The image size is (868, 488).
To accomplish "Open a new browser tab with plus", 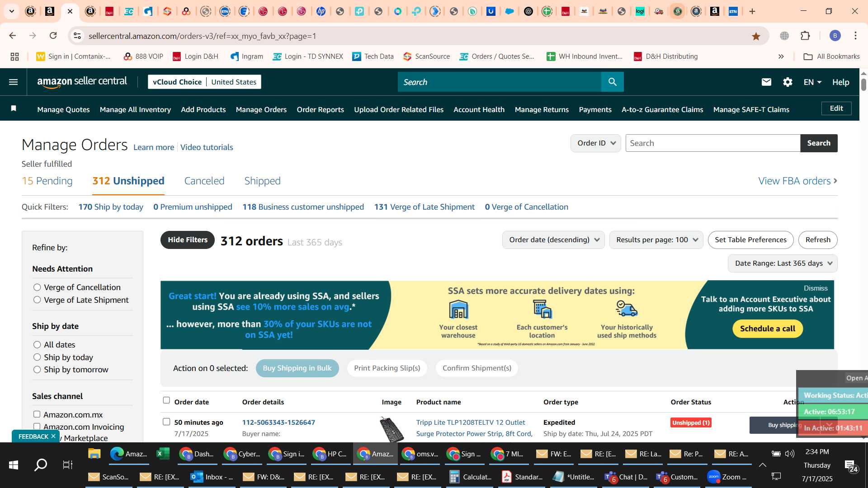I will pos(752,11).
